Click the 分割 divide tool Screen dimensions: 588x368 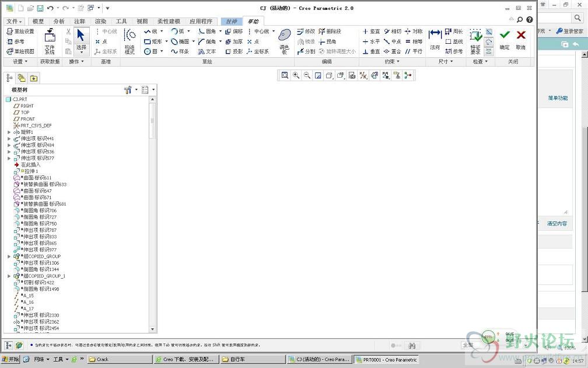coord(306,51)
